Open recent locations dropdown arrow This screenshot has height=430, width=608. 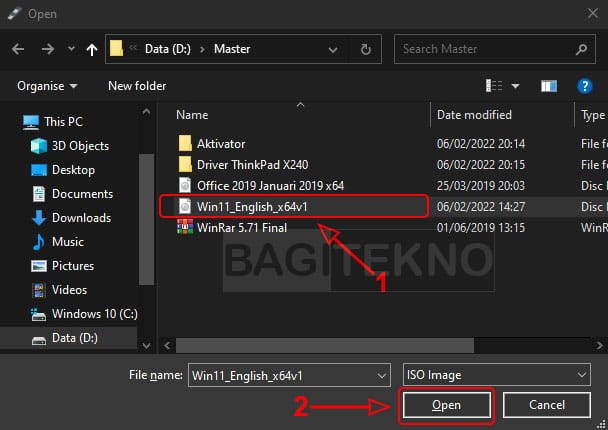(71, 49)
